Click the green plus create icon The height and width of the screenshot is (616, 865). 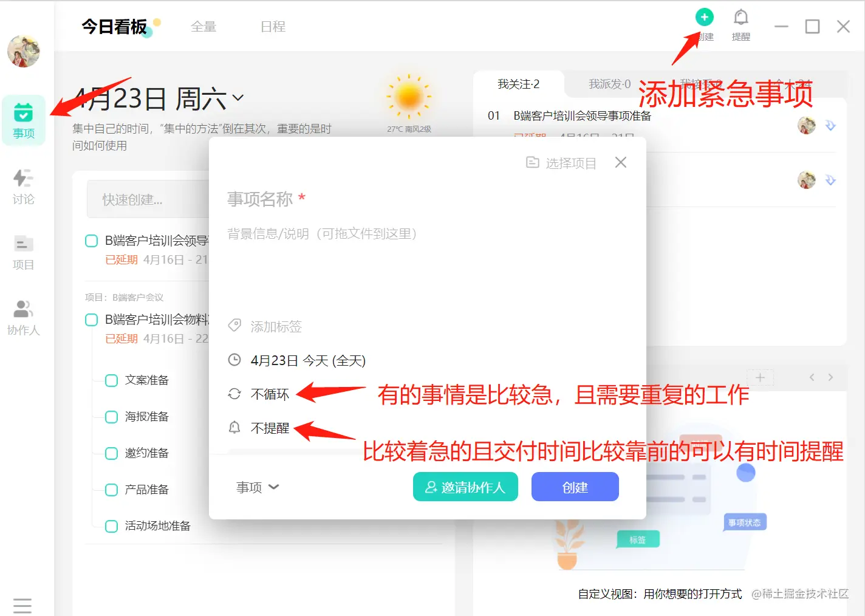[704, 17]
